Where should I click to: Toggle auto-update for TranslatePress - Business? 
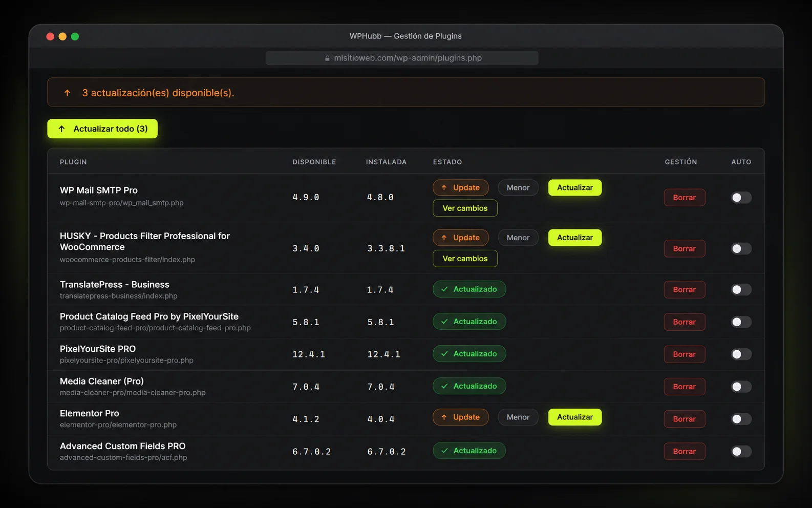(741, 289)
